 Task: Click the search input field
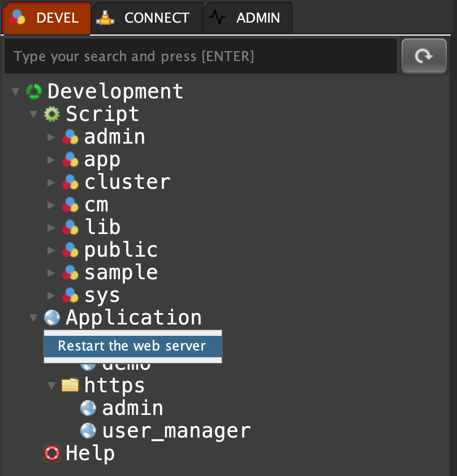point(200,57)
